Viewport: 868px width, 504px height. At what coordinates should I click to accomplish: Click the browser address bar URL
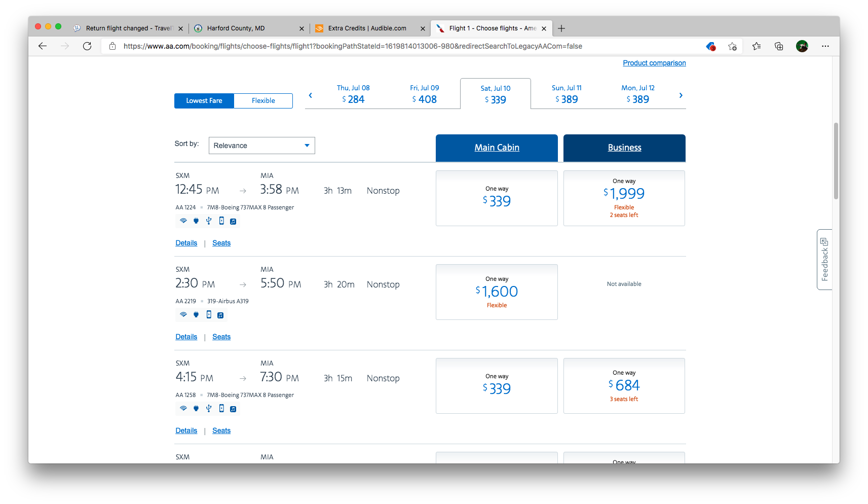point(353,46)
